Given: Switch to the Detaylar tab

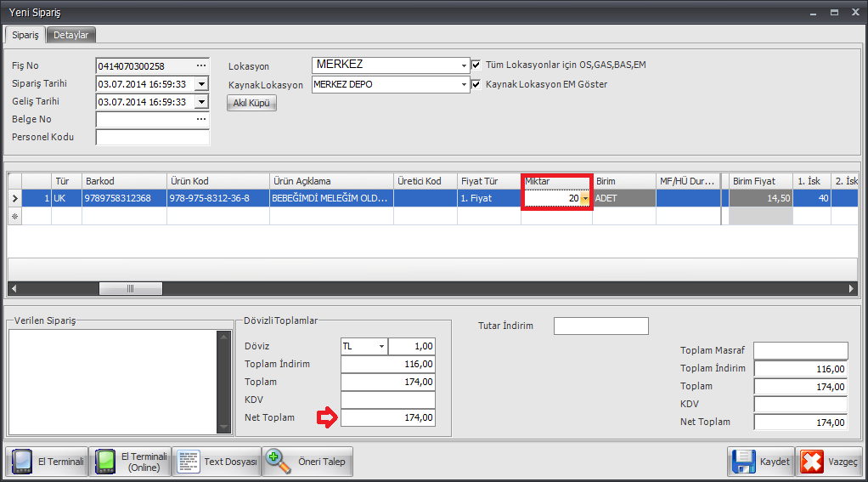Looking at the screenshot, I should coord(71,35).
